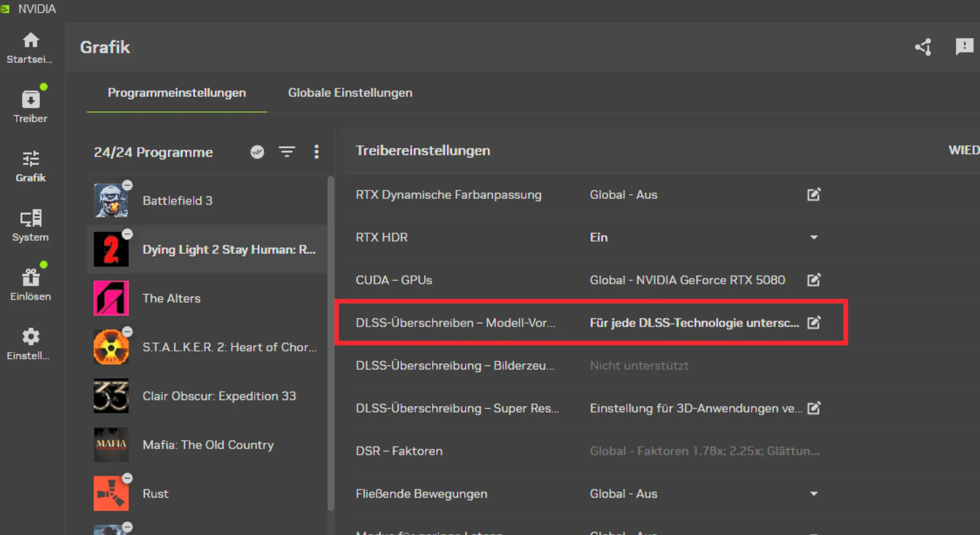Expand the Fließende Bewegungen dropdown

coord(814,494)
